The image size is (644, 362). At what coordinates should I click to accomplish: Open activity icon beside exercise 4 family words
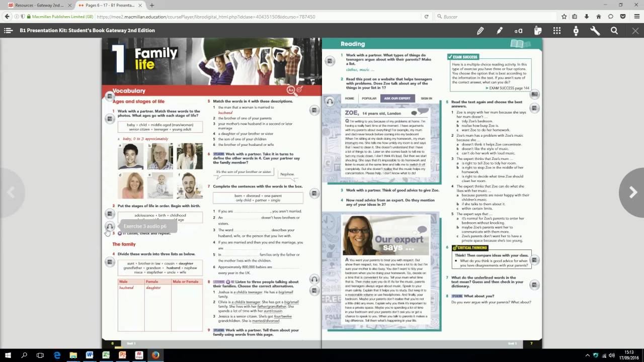click(x=110, y=261)
